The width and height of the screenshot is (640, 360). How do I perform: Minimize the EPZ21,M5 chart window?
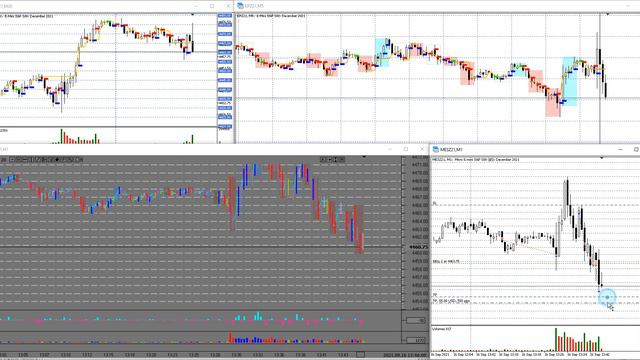point(628,6)
